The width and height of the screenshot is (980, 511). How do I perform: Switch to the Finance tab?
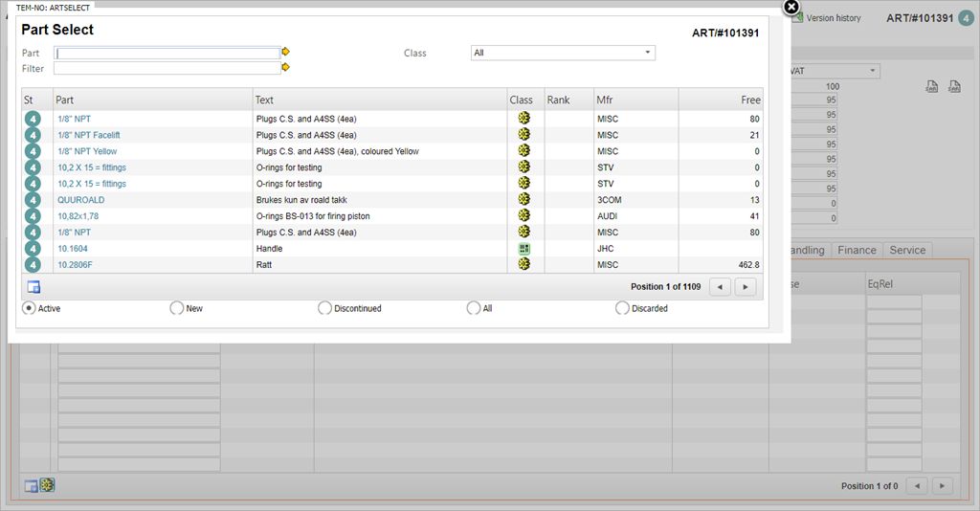point(857,251)
